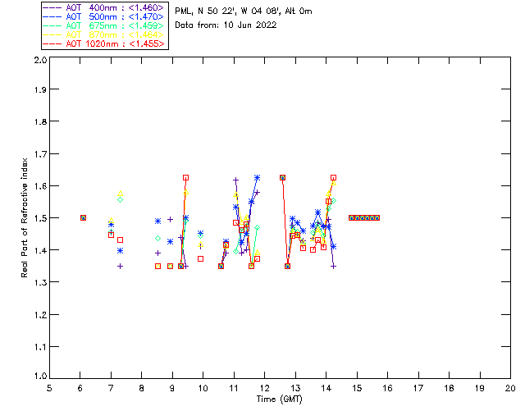525x420 pixels.
Task: Click the x-axis tick label 9
Action: coord(172,388)
